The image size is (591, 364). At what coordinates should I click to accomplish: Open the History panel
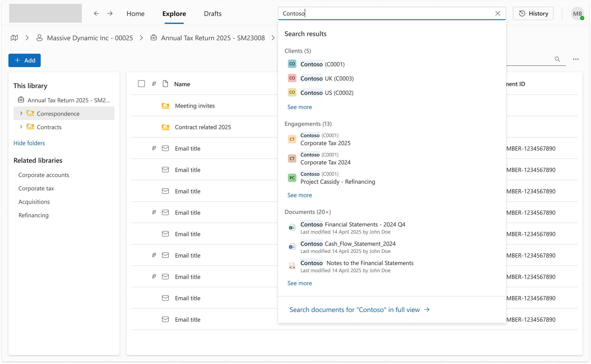[x=533, y=13]
